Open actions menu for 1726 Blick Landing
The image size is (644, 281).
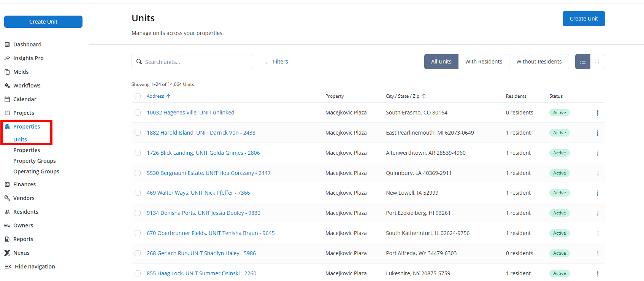point(598,153)
